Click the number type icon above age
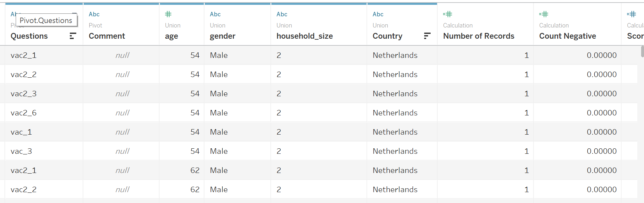 coord(168,14)
